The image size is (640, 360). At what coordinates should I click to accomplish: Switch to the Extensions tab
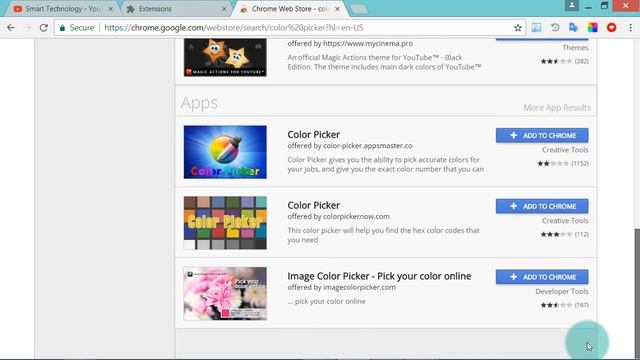pos(176,9)
